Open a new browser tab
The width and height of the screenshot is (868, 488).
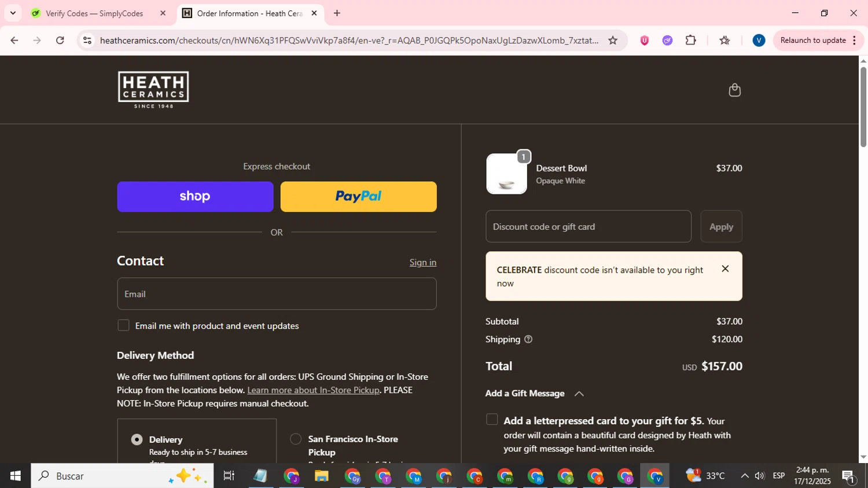click(x=337, y=13)
